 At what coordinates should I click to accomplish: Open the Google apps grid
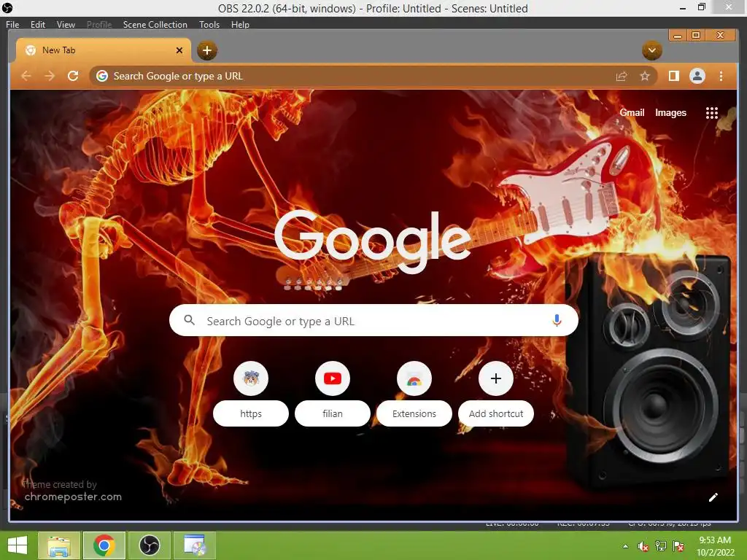712,113
